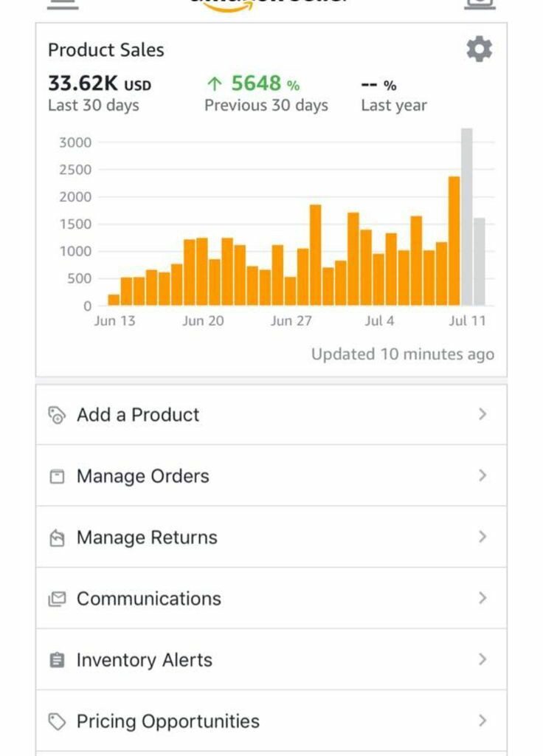Click the Manage Orders box icon

tap(57, 476)
